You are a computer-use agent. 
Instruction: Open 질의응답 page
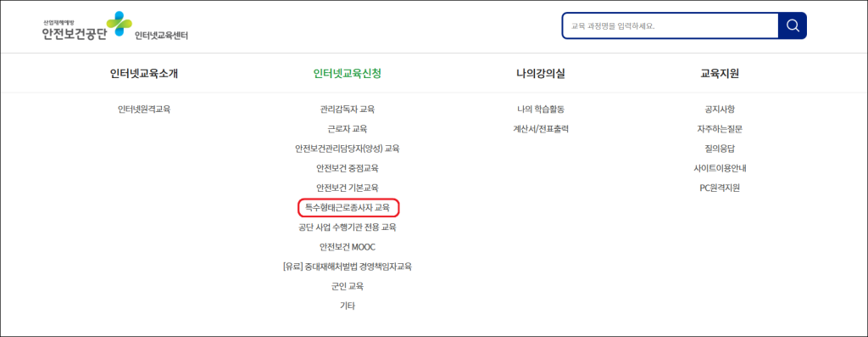[720, 149]
